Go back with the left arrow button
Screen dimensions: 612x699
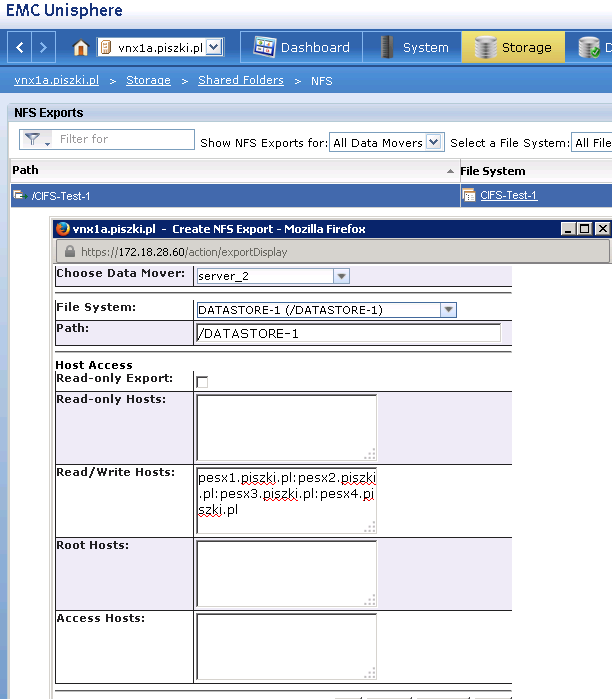20,47
